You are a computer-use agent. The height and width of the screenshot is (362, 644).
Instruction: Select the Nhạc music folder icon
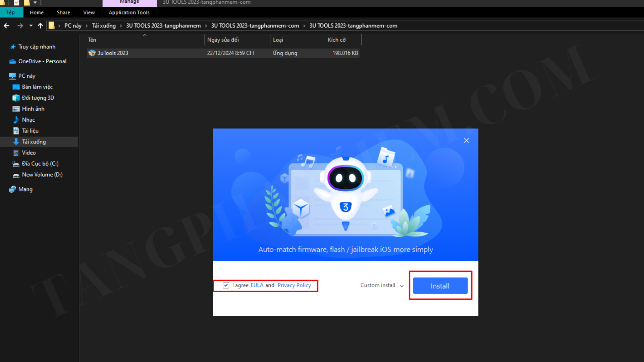16,120
